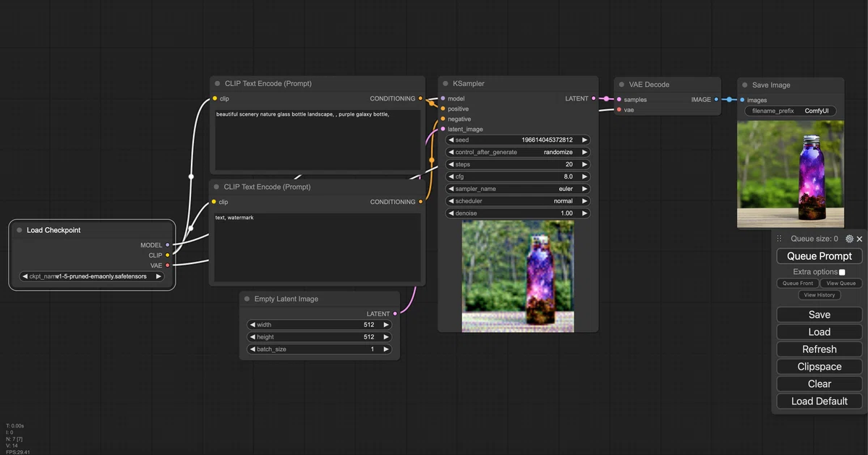Screen dimensions: 868x455
Task: Close the queue panel with X icon
Action: point(859,239)
